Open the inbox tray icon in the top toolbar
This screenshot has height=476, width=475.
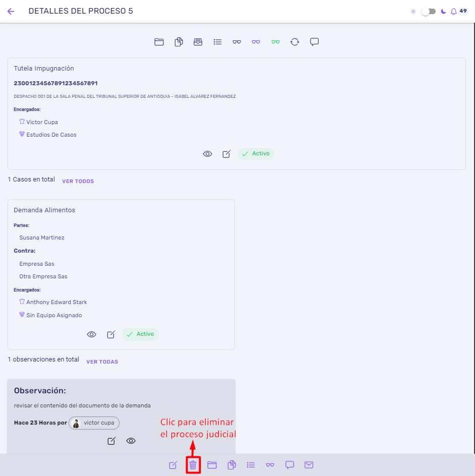click(198, 42)
